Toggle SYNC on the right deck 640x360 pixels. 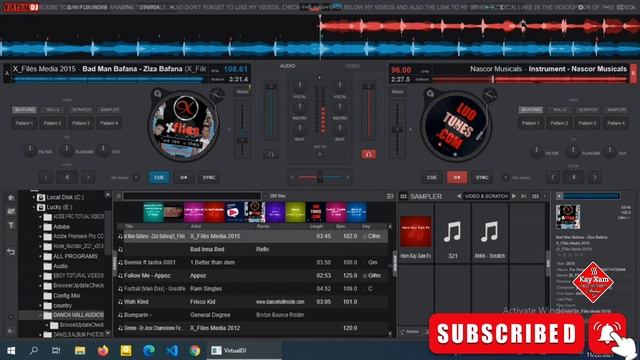(x=482, y=178)
